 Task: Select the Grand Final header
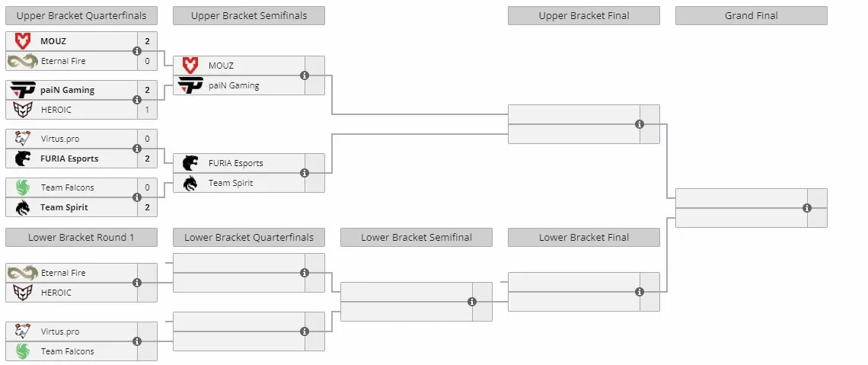(x=752, y=15)
